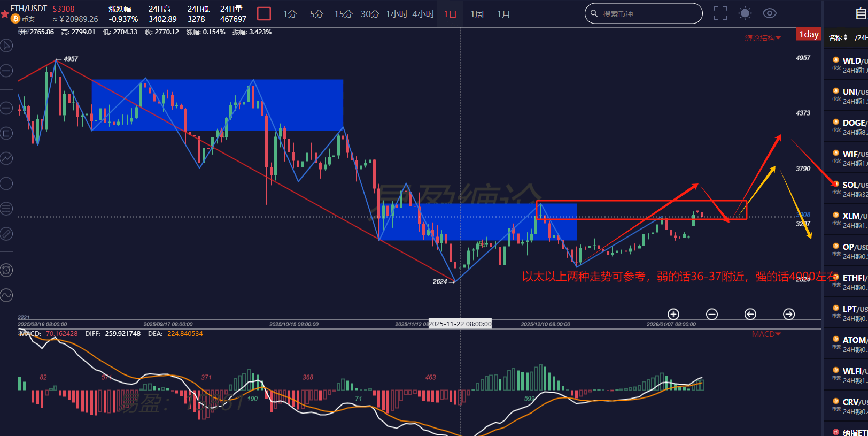Open the MACD indicator dropdown
The image size is (868, 436).
click(766, 334)
